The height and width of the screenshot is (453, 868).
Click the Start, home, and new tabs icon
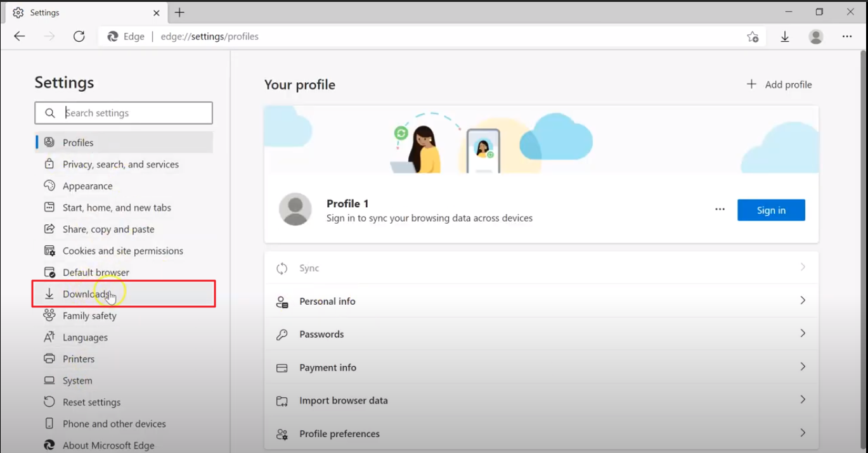tap(49, 207)
